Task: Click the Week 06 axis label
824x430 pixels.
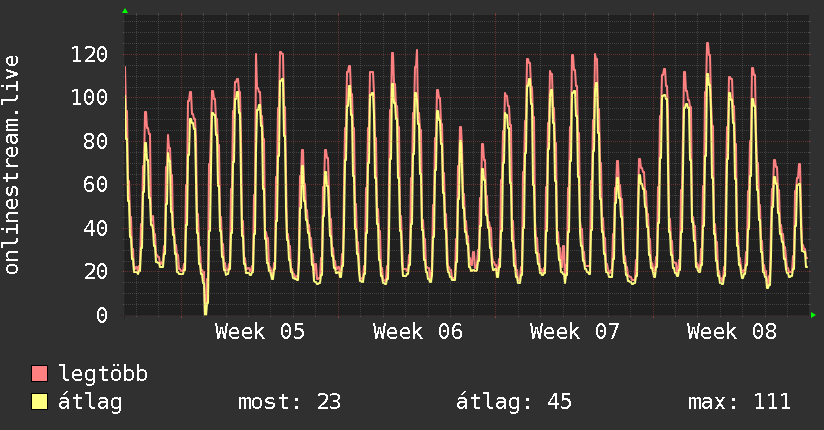Action: coord(418,332)
